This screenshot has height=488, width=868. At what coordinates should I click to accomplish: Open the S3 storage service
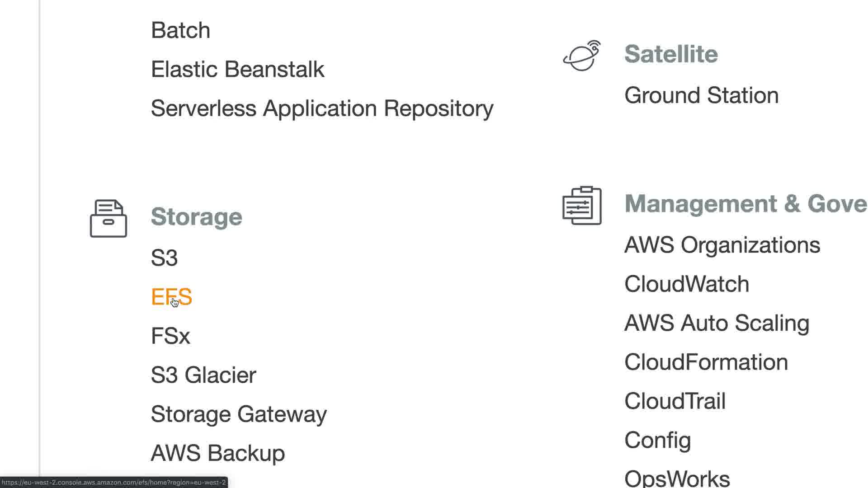pos(164,258)
